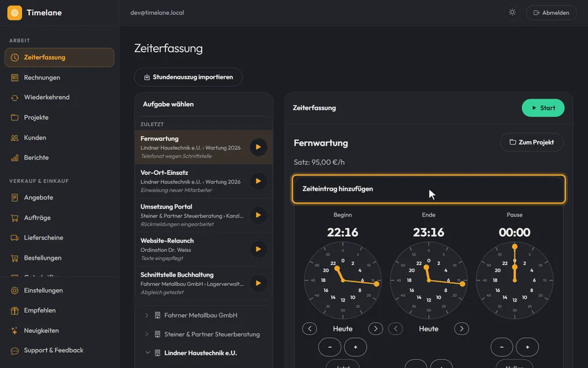Click the Neuigkeiten sparkle icon
588x368 pixels.
tap(15, 331)
